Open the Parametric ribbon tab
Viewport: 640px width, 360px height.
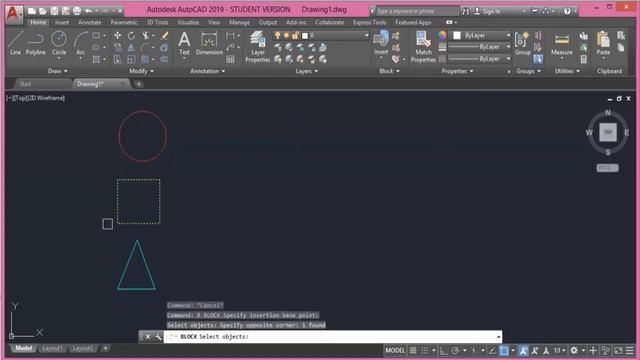tap(124, 22)
